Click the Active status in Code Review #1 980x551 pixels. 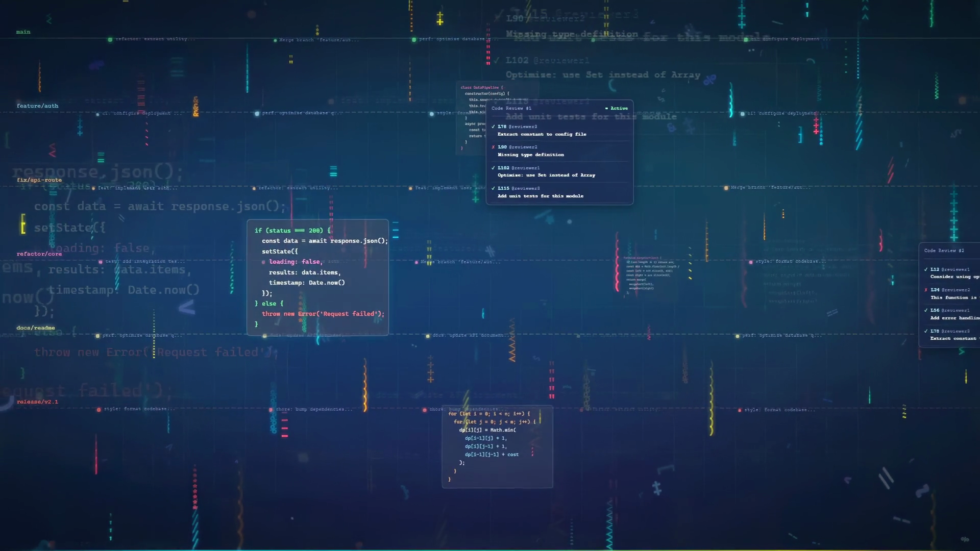pos(617,108)
